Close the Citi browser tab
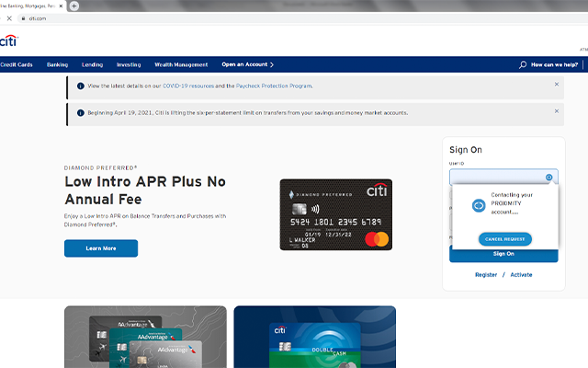This screenshot has height=368, width=588. click(x=61, y=6)
